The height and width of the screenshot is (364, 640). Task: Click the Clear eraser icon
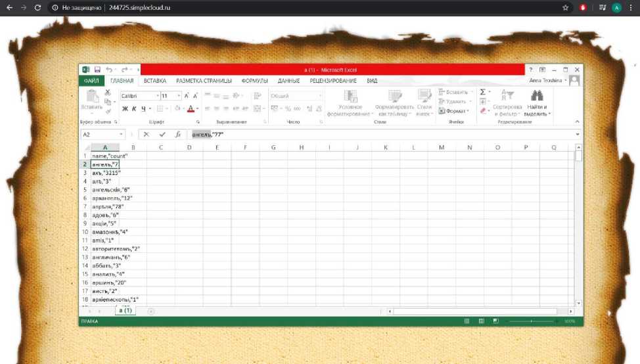(x=483, y=110)
